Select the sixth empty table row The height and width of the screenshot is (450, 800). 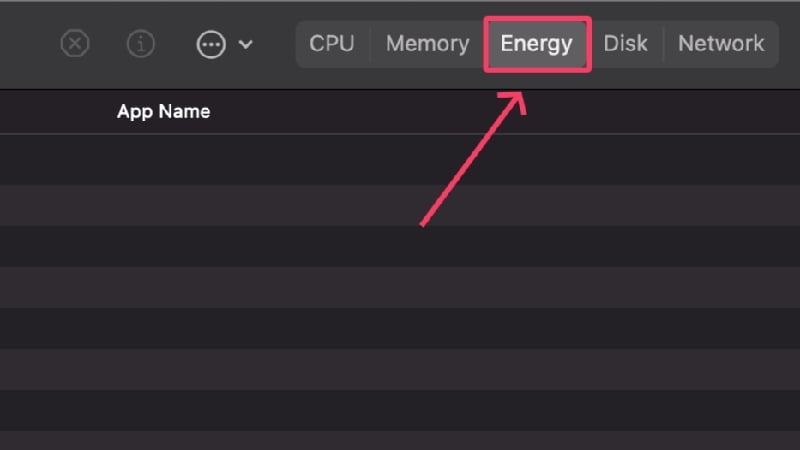[x=400, y=369]
